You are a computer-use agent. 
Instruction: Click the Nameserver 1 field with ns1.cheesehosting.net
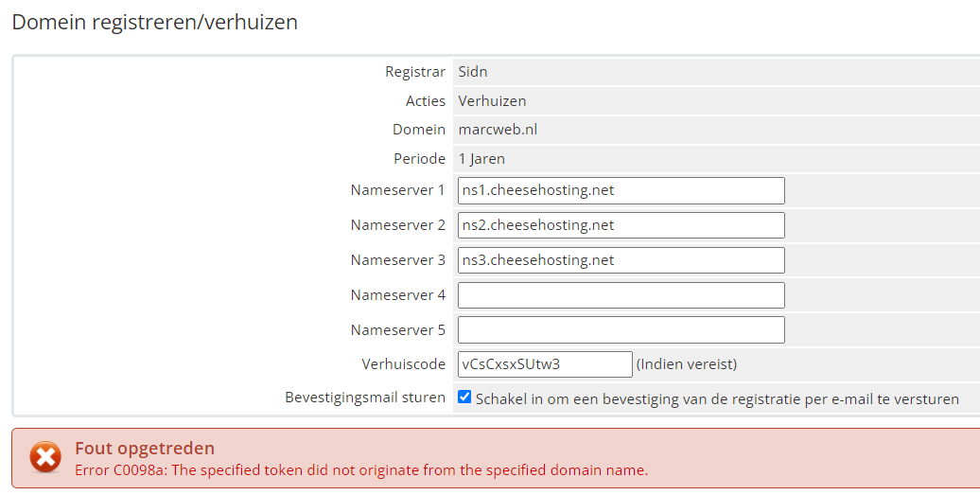pyautogui.click(x=621, y=190)
